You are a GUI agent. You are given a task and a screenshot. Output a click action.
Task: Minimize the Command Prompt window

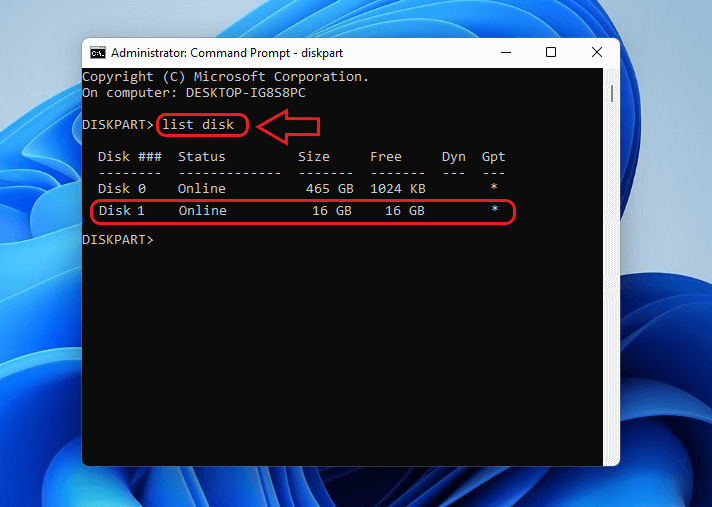[506, 53]
